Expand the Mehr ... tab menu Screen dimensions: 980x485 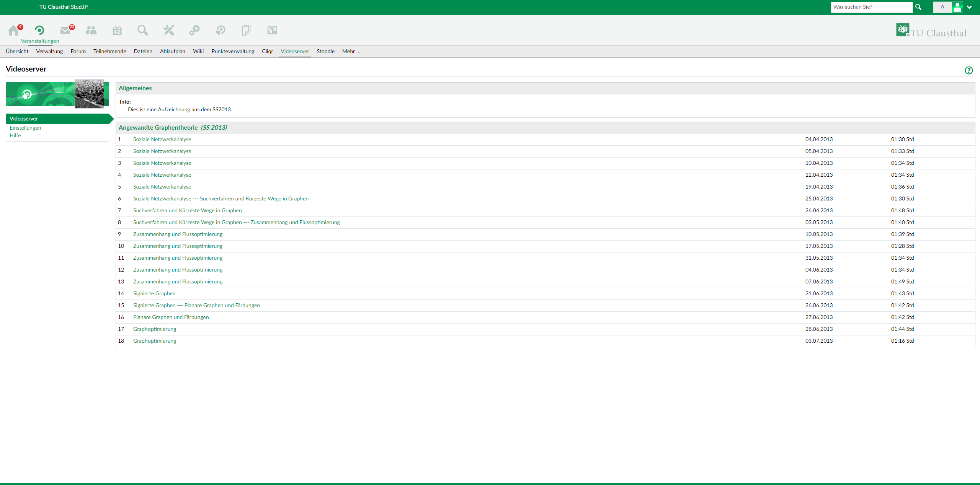click(351, 51)
